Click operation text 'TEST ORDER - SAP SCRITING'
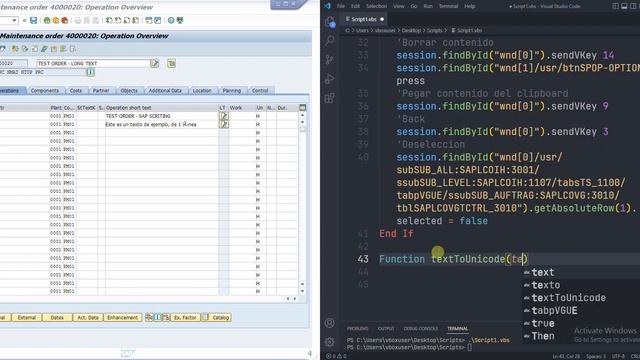640x360 pixels. 138,116
